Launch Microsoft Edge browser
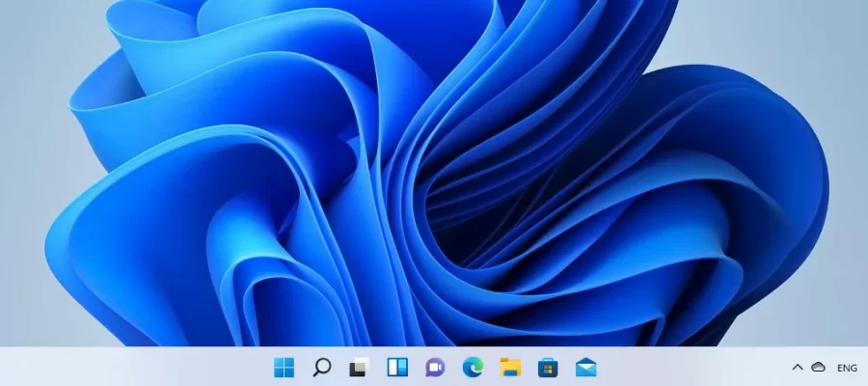The image size is (868, 386). [473, 367]
